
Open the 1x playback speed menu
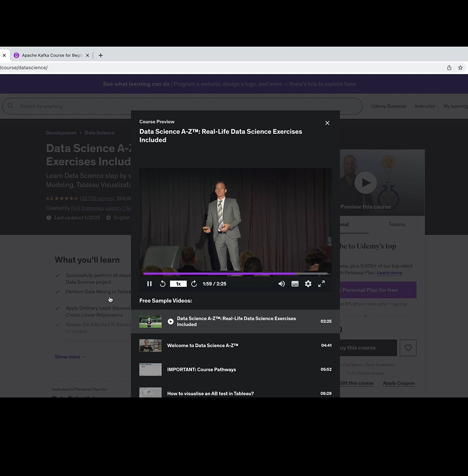pos(178,283)
